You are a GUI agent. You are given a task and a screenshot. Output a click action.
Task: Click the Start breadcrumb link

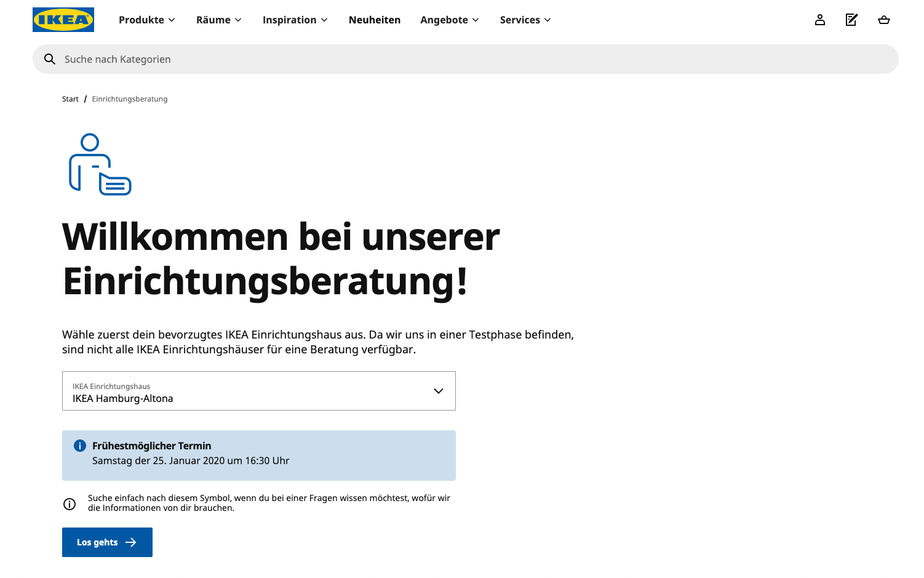[70, 99]
